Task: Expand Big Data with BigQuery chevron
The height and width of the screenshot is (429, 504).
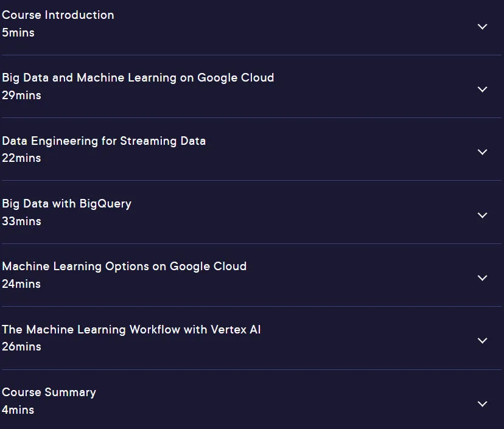Action: pos(482,215)
